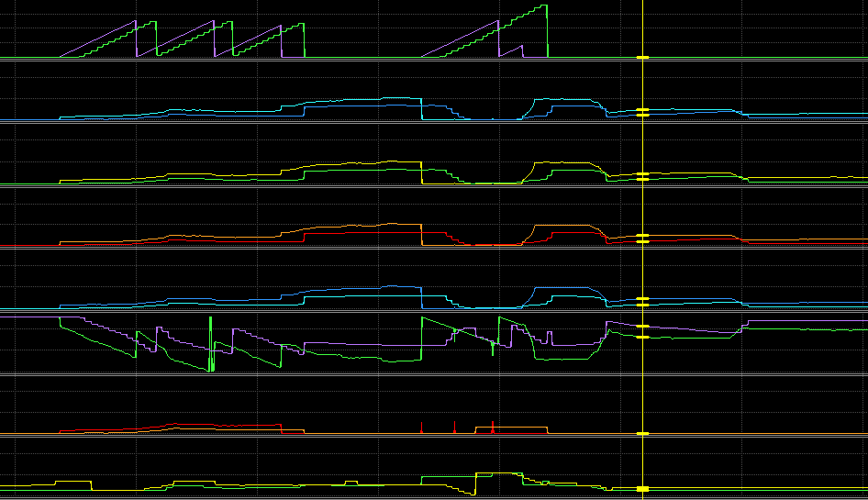
Task: Click the large cursor marker in the bottom lane
Action: 643,488
